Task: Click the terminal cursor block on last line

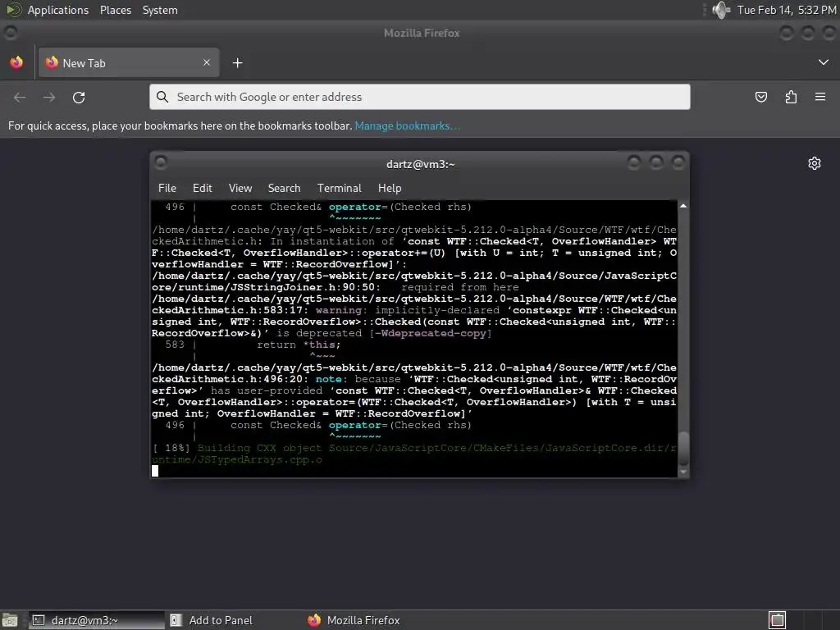Action: click(155, 471)
